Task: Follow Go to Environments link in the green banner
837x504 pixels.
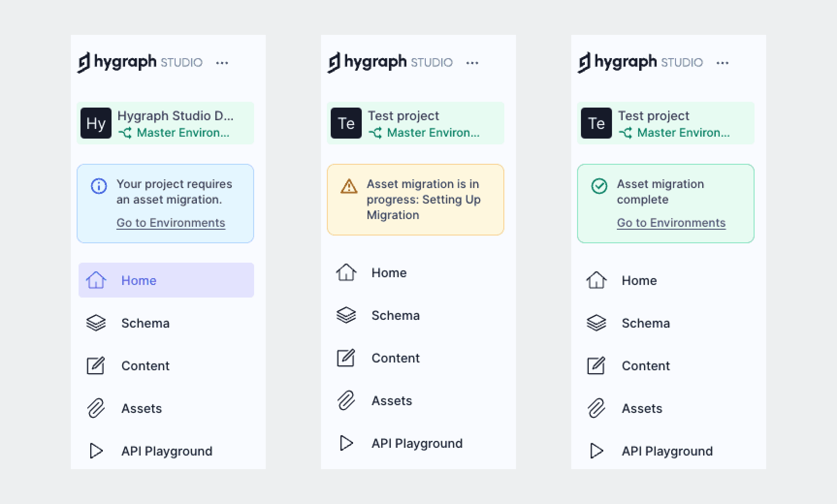Action: click(x=671, y=223)
